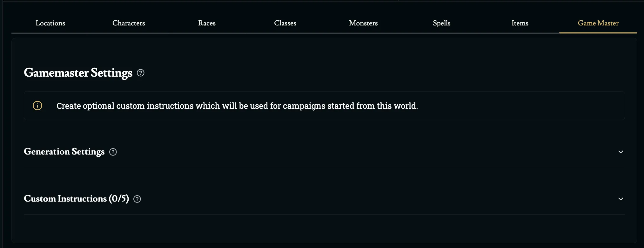Select the Classes tab
This screenshot has width=644, height=248.
(285, 23)
